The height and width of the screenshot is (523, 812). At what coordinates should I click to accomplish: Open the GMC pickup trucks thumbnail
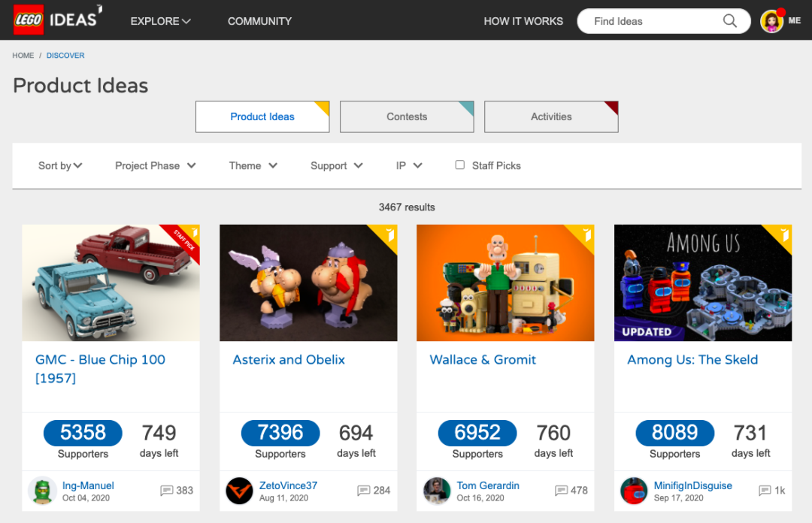(111, 283)
